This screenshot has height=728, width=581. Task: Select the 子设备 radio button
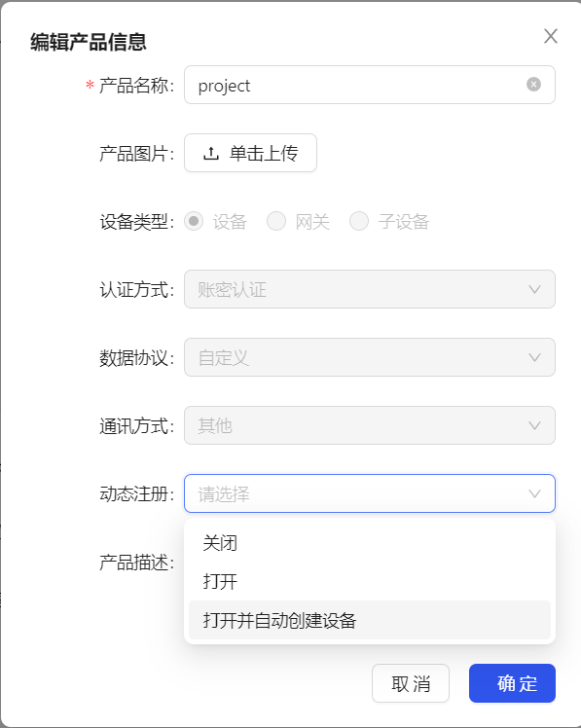pos(359,221)
